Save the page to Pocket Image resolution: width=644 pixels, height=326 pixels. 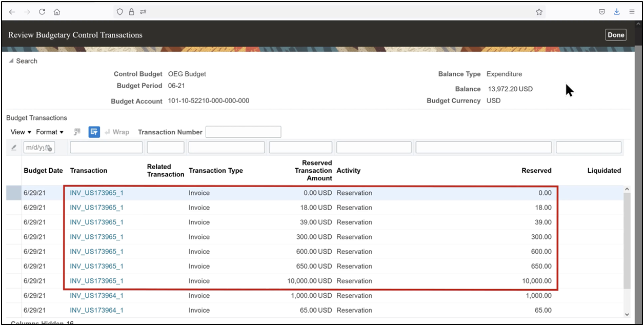601,11
